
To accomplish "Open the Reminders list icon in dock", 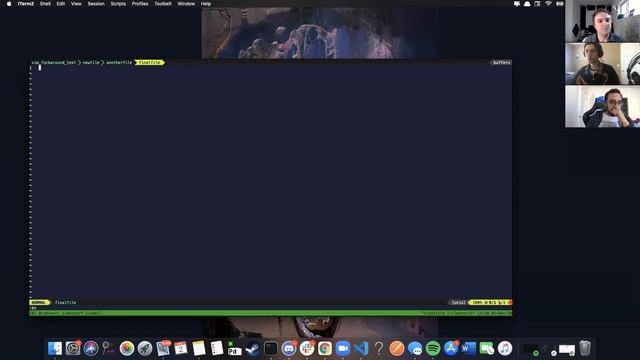I will (x=217, y=348).
